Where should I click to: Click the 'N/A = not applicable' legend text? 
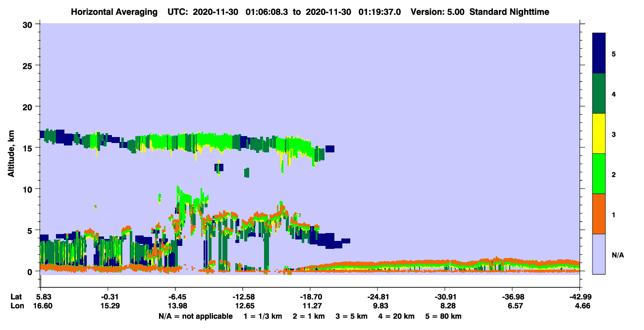pos(195,316)
